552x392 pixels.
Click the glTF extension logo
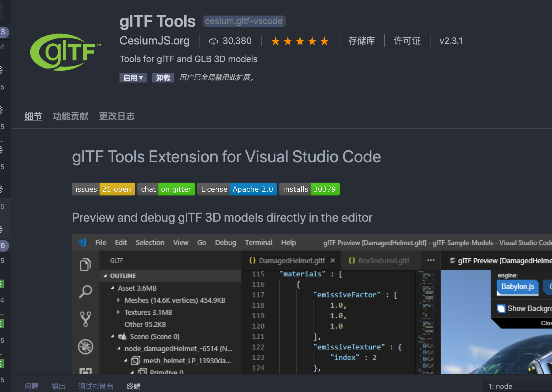point(65,52)
